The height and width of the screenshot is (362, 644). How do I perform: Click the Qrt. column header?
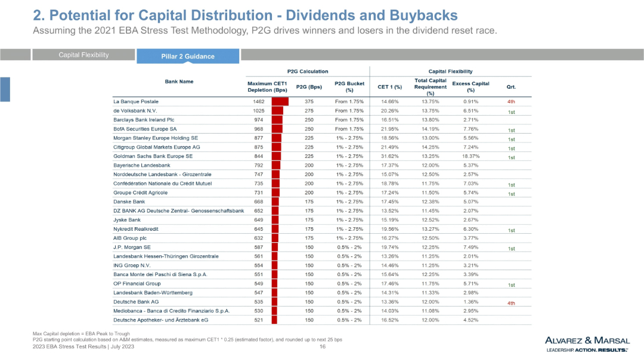[x=511, y=86]
